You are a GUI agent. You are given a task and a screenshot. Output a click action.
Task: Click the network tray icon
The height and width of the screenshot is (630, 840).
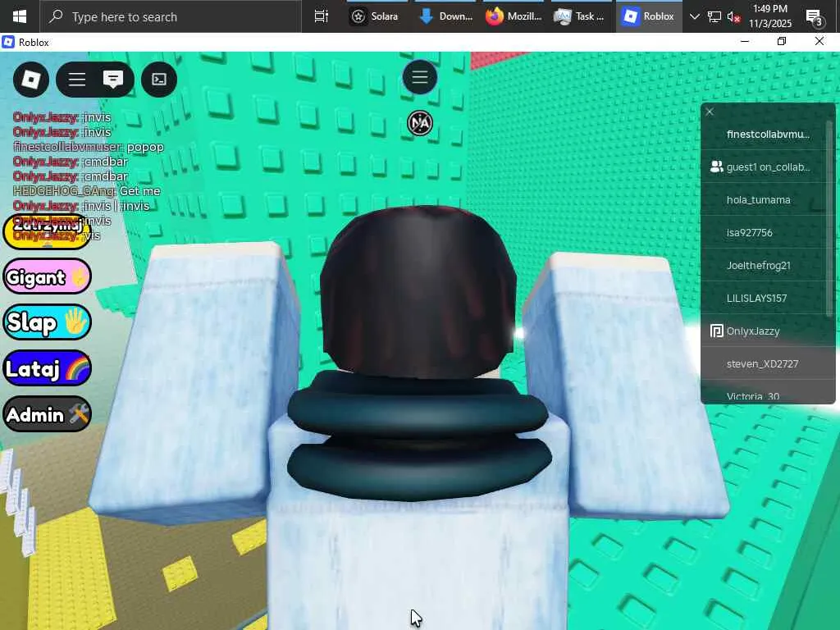[714, 16]
